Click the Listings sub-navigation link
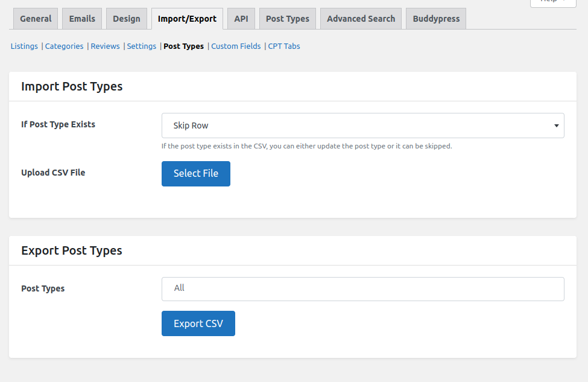The height and width of the screenshot is (382, 588). [24, 46]
